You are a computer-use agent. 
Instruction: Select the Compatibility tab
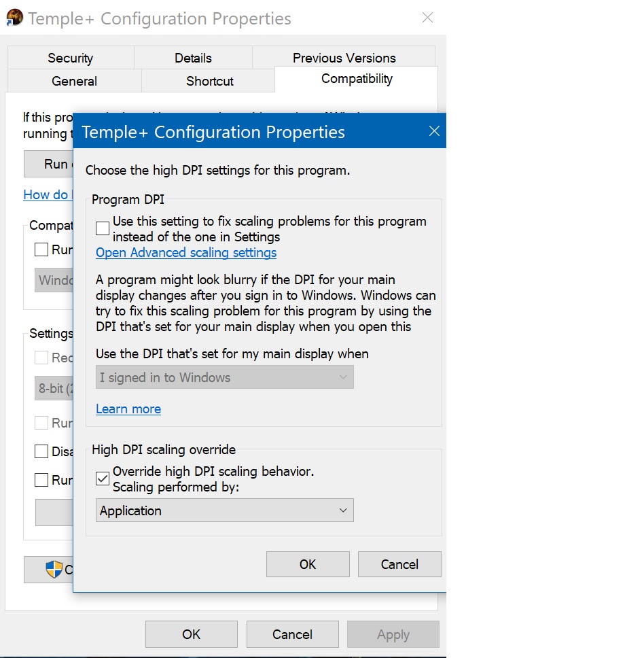click(x=357, y=79)
